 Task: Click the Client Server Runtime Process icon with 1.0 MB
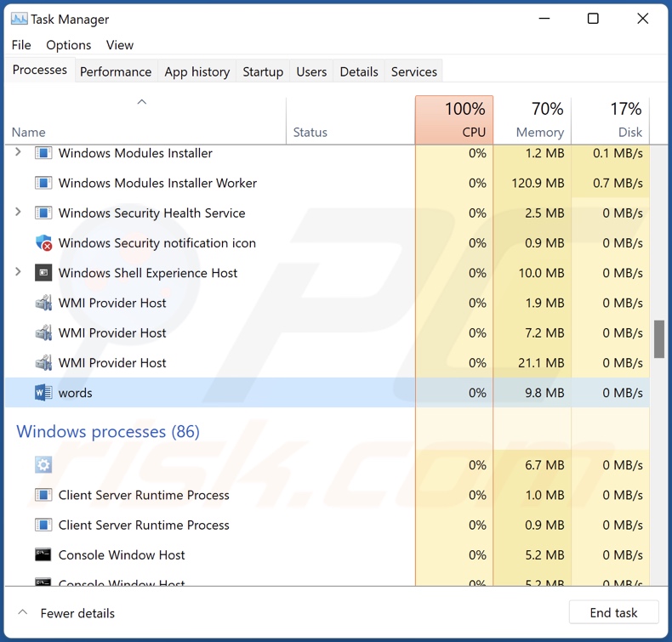(x=43, y=495)
